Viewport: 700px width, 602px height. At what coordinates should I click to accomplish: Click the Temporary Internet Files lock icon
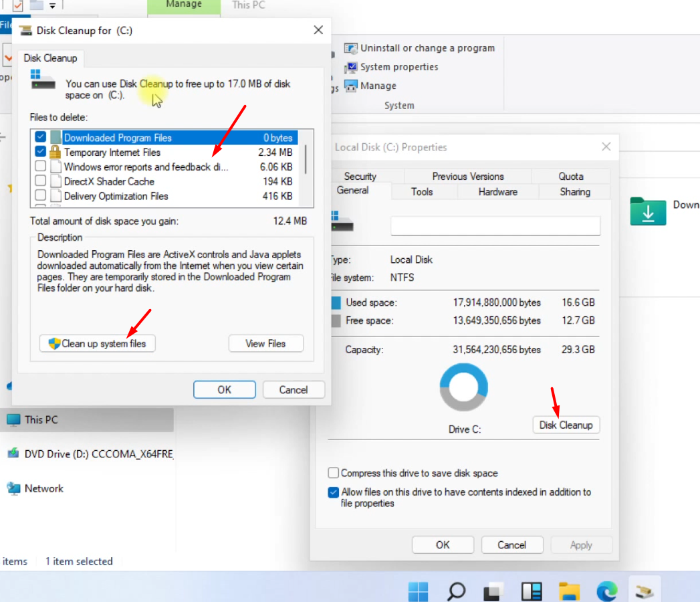pyautogui.click(x=55, y=152)
